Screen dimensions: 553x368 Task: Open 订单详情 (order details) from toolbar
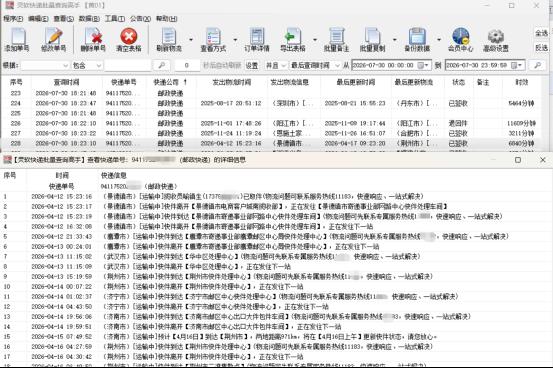[x=257, y=40]
